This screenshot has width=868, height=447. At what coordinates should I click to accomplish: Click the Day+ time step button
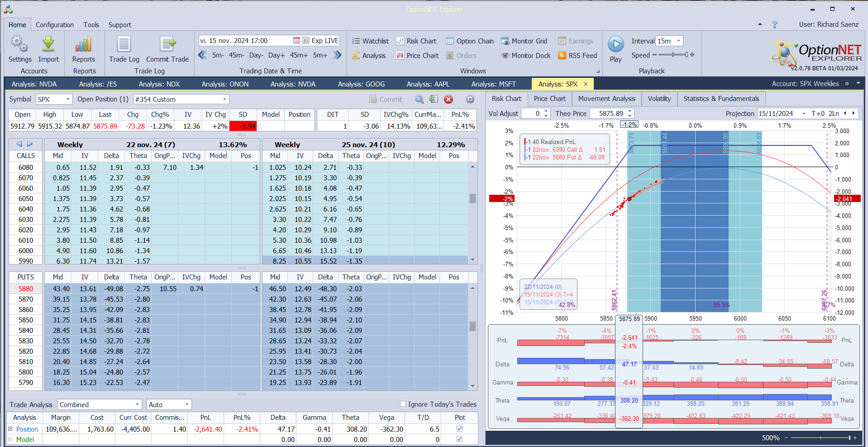(276, 55)
